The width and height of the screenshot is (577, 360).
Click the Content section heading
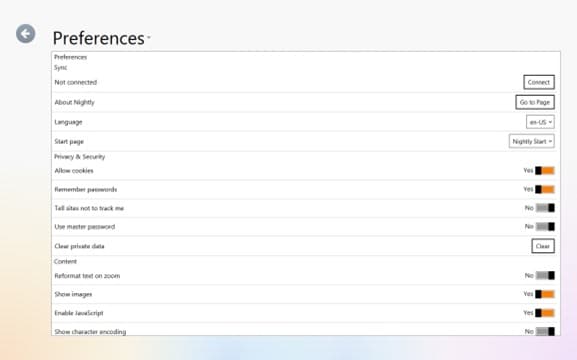click(x=65, y=261)
